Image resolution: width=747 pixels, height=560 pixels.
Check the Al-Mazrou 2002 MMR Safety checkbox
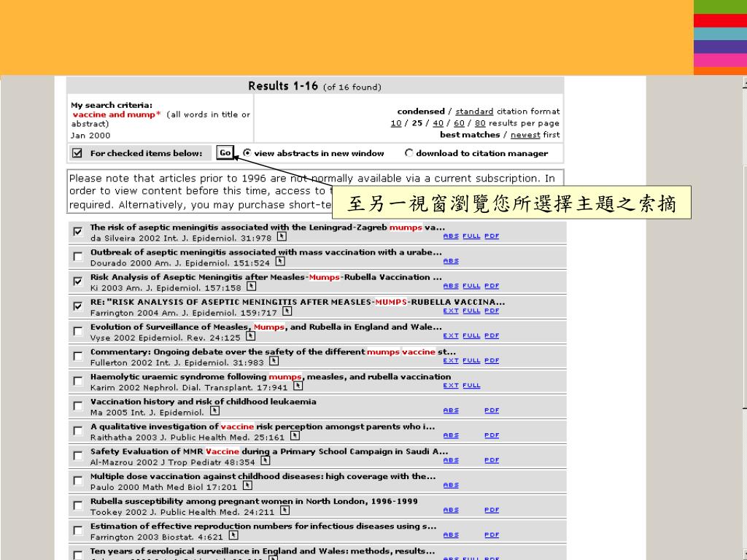tap(77, 456)
